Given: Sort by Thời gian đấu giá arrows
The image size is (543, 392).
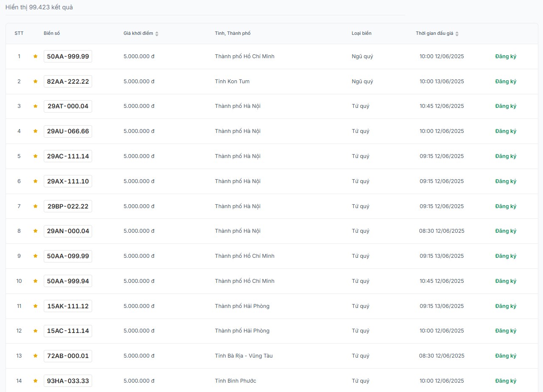Looking at the screenshot, I should [457, 34].
